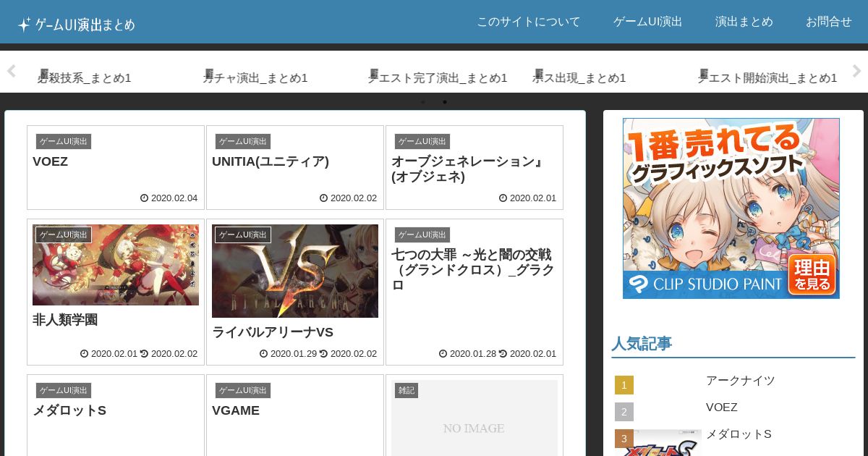The image size is (868, 456).
Task: Open 演出まとめ menu item
Action: [x=744, y=22]
